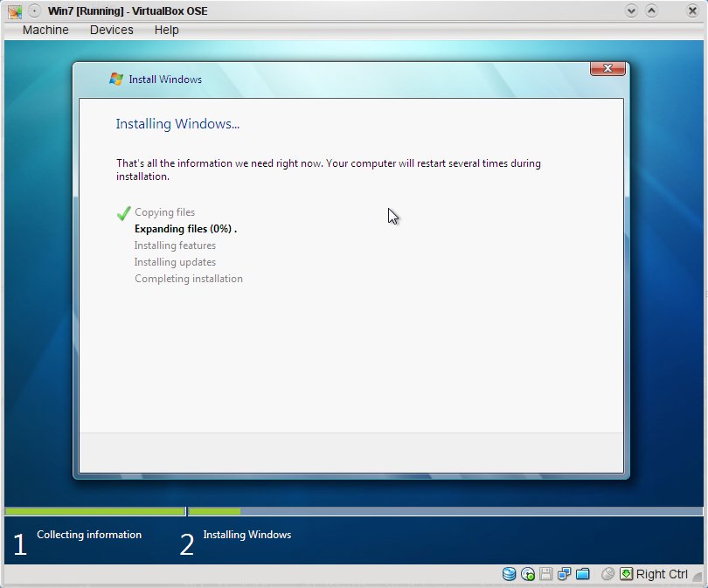Close the Install Windows dialog
Viewport: 708px width, 588px height.
[x=607, y=69]
